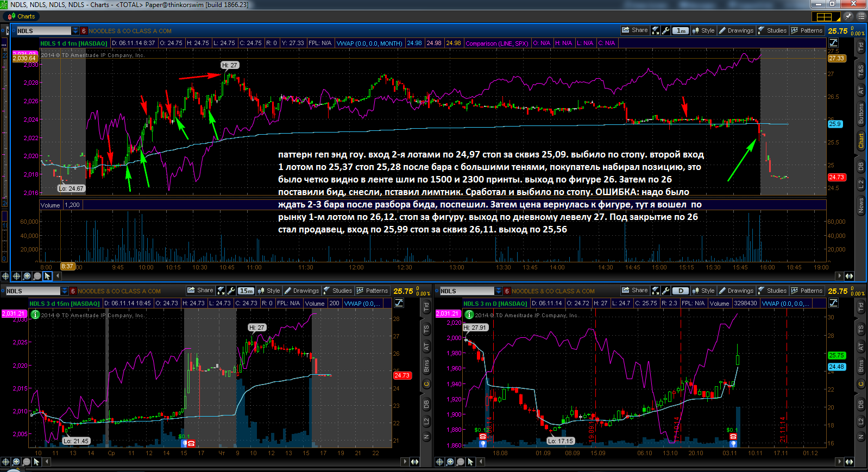The width and height of the screenshot is (868, 472).
Task: Click expand time axis icon in top chart
Action: click(x=849, y=276)
